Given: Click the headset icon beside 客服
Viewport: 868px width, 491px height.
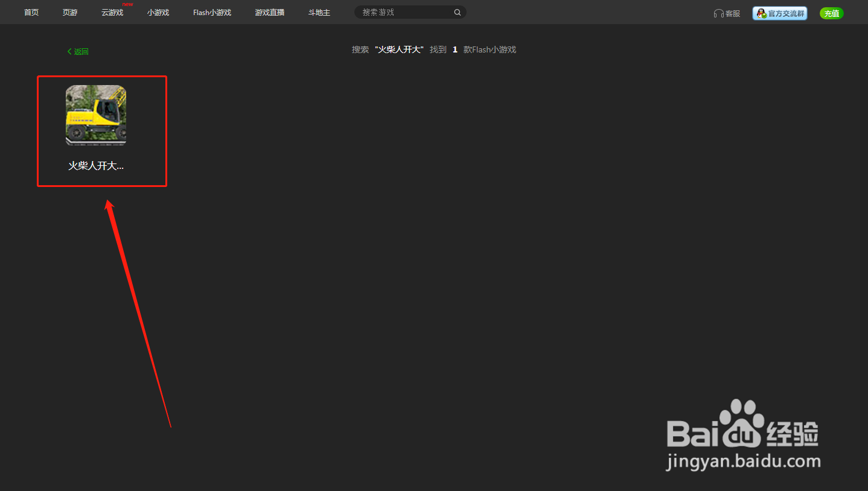Looking at the screenshot, I should (x=718, y=13).
